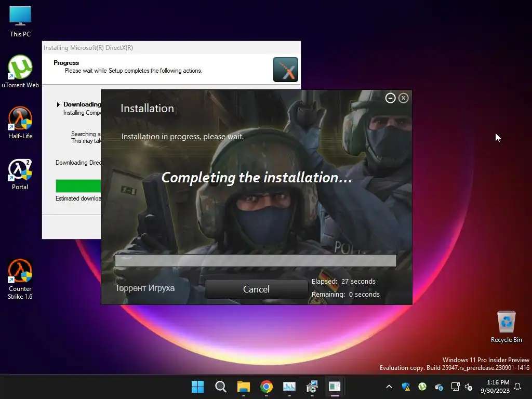Click the DirectX logo icon

point(286,70)
